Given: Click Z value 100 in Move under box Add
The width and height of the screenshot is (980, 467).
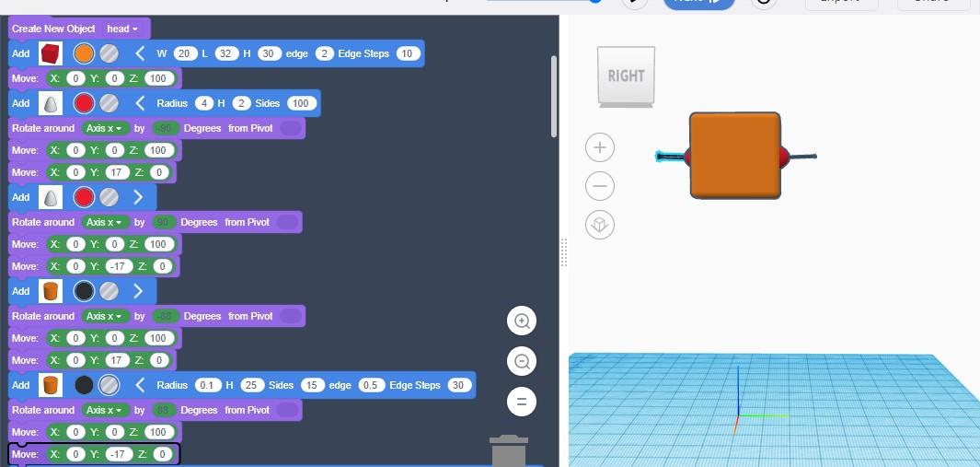Looking at the screenshot, I should click(158, 79).
